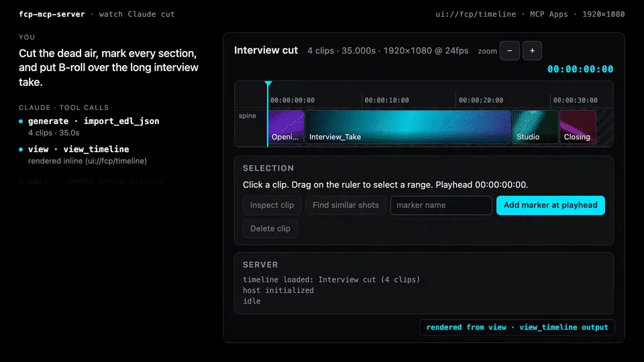Click 'timeline loaded: Interview cut (4 clips)' log line
The image size is (644, 362).
coord(331,280)
